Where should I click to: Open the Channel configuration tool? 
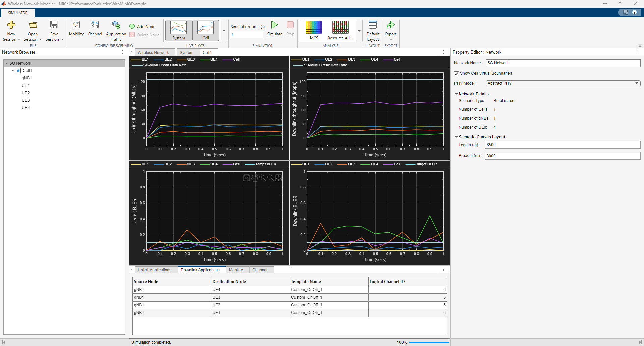tap(95, 30)
